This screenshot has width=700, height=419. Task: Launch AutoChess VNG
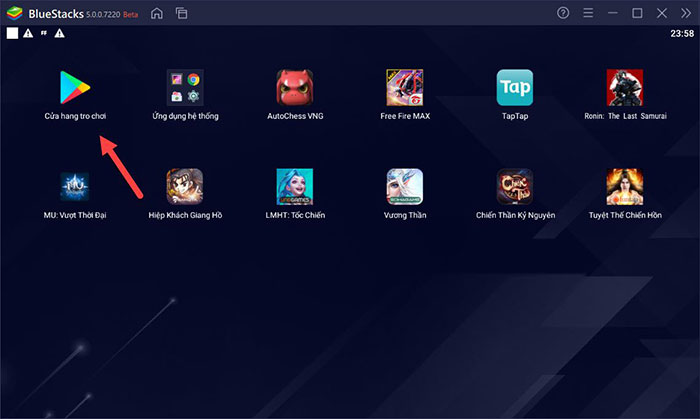(x=295, y=88)
